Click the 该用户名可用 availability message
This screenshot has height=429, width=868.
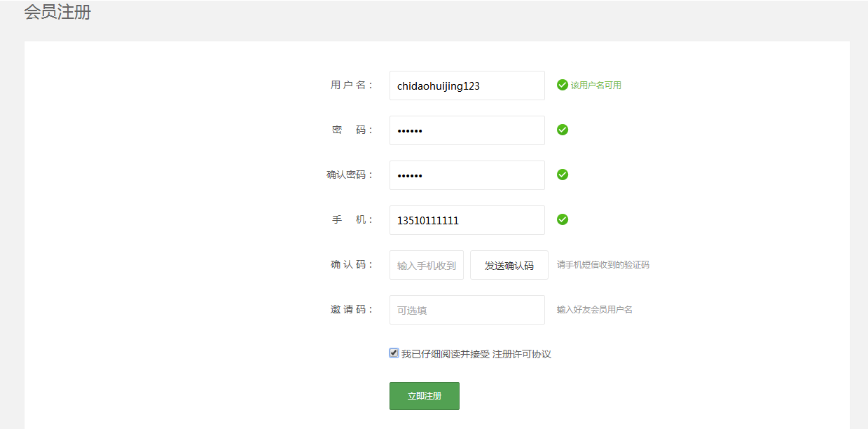[x=595, y=86]
